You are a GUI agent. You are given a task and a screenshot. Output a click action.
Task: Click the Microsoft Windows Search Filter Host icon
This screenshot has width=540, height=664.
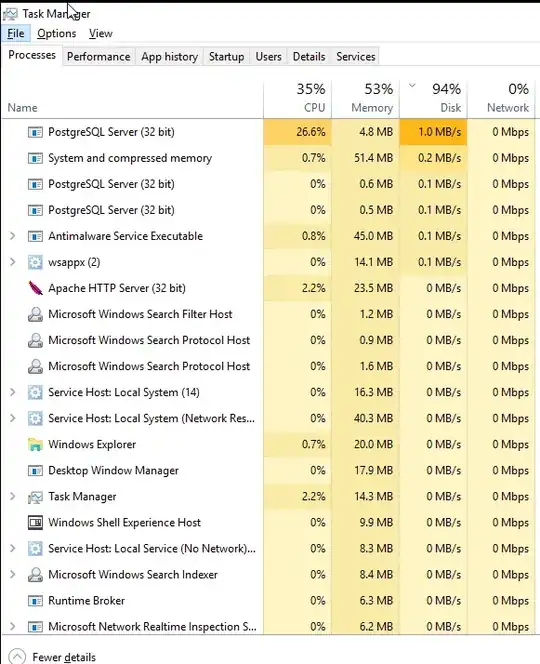pos(35,315)
